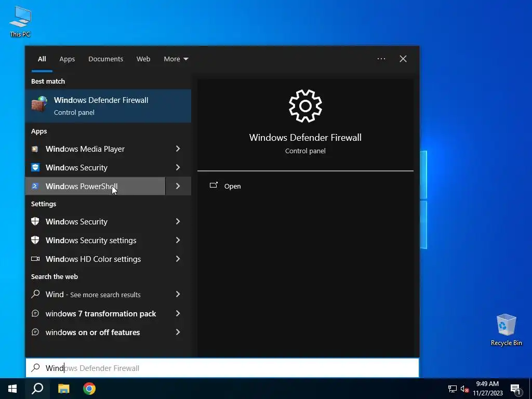The width and height of the screenshot is (532, 399).
Task: Open the More filter dropdown
Action: pyautogui.click(x=176, y=59)
